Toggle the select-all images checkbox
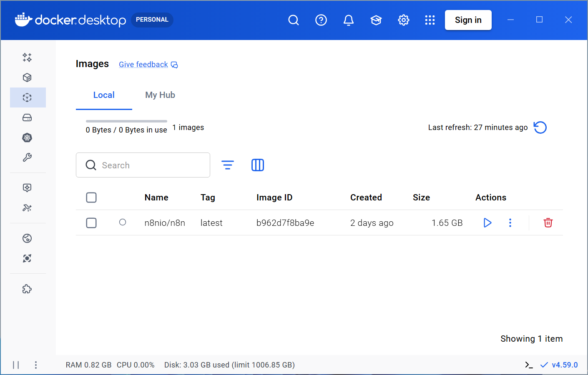Viewport: 588px width, 375px height. point(91,197)
